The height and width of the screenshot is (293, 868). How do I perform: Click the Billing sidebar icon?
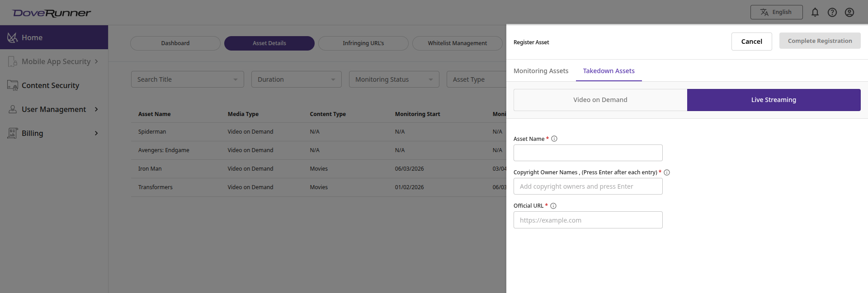(x=13, y=133)
